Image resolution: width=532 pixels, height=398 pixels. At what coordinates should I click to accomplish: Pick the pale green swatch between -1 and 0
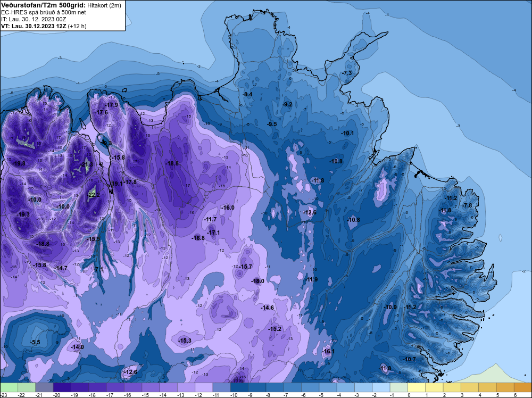click(398, 387)
